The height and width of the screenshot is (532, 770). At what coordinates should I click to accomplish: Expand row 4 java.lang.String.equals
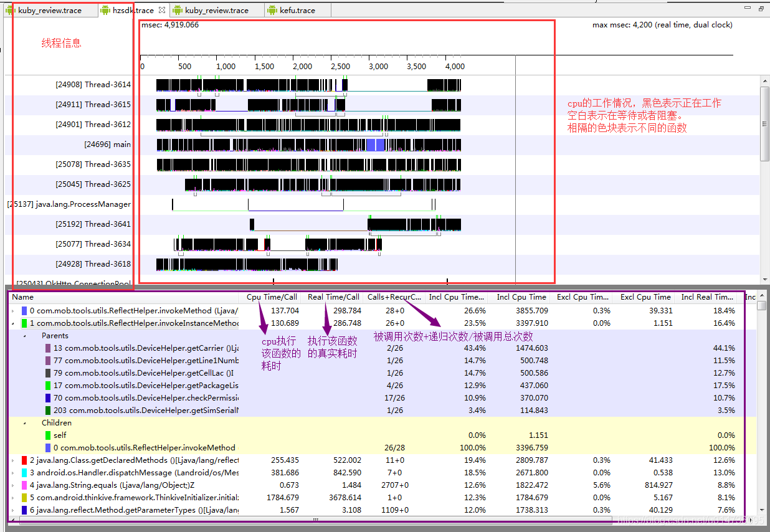[14, 485]
